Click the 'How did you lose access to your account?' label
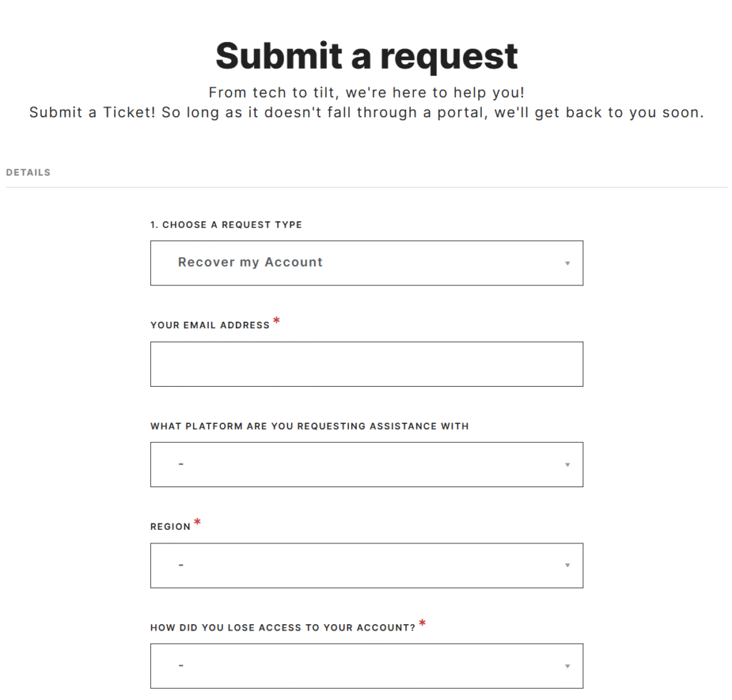Screen dimensions: 732x700 282,628
